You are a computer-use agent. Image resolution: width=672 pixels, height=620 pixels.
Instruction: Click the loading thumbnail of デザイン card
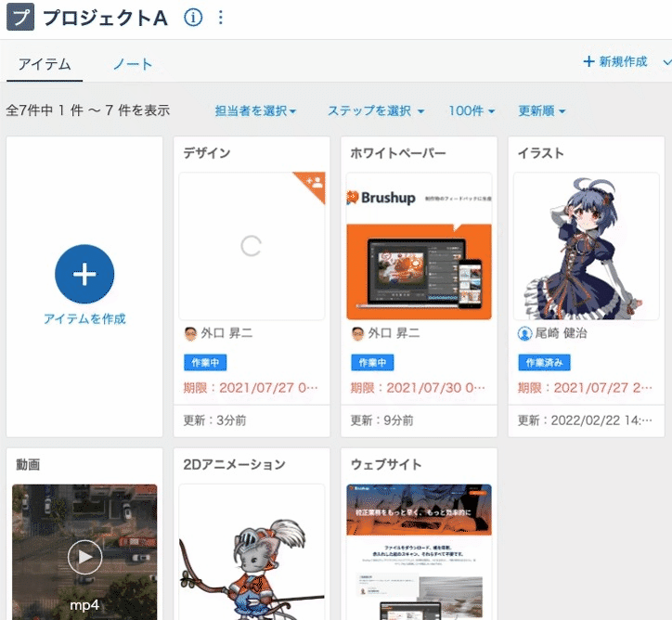[252, 246]
